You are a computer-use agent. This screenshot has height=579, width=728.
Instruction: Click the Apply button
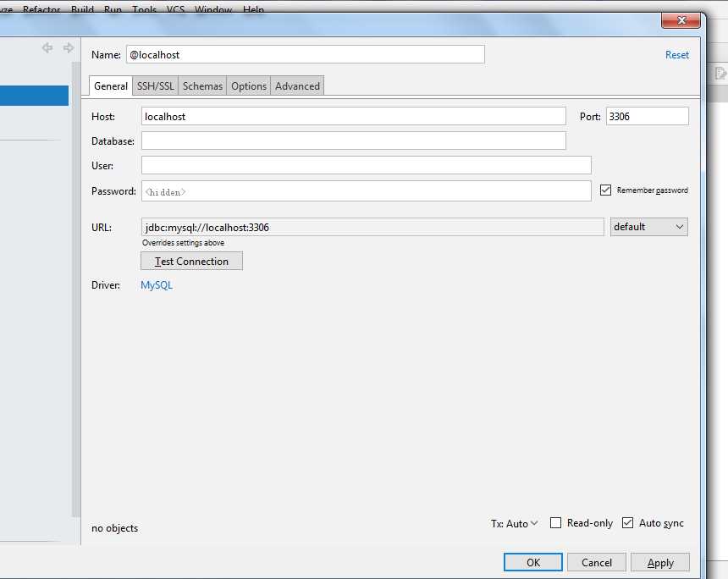coord(660,562)
